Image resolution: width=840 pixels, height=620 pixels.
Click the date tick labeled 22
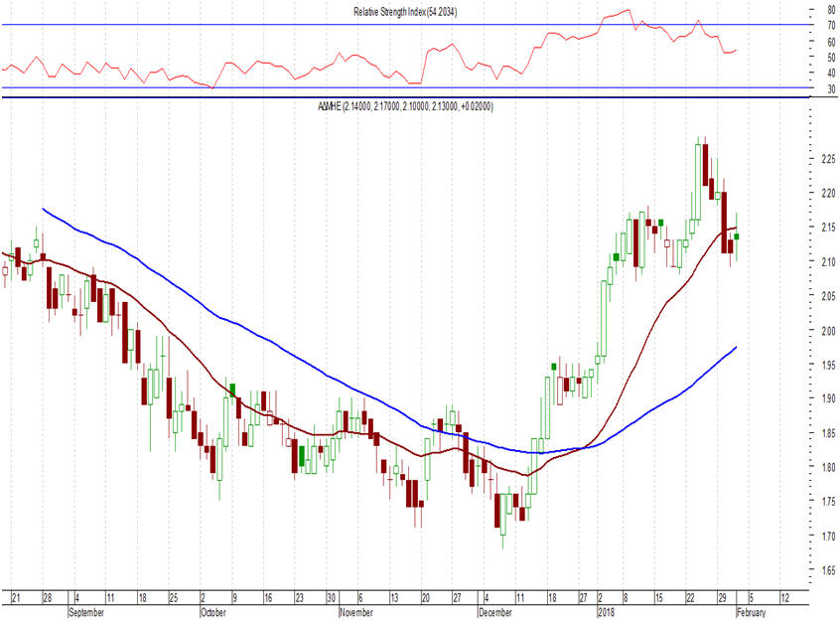click(690, 598)
